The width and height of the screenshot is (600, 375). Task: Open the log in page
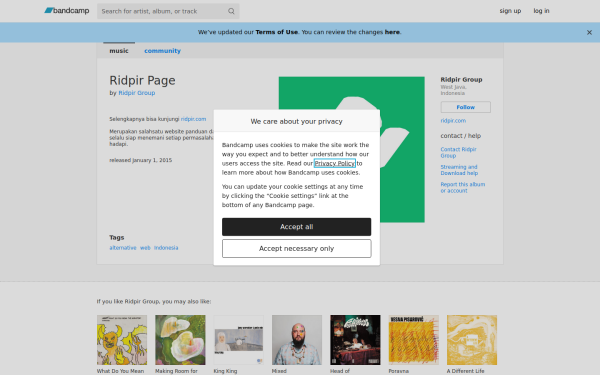(x=541, y=11)
